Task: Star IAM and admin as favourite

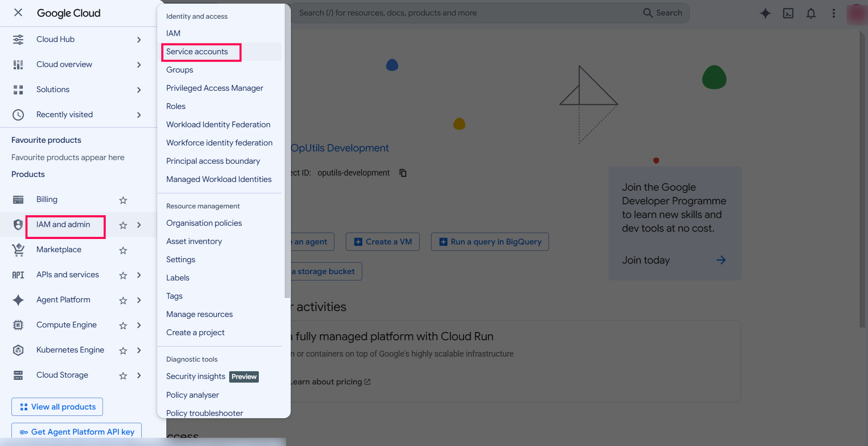Action: (x=123, y=225)
